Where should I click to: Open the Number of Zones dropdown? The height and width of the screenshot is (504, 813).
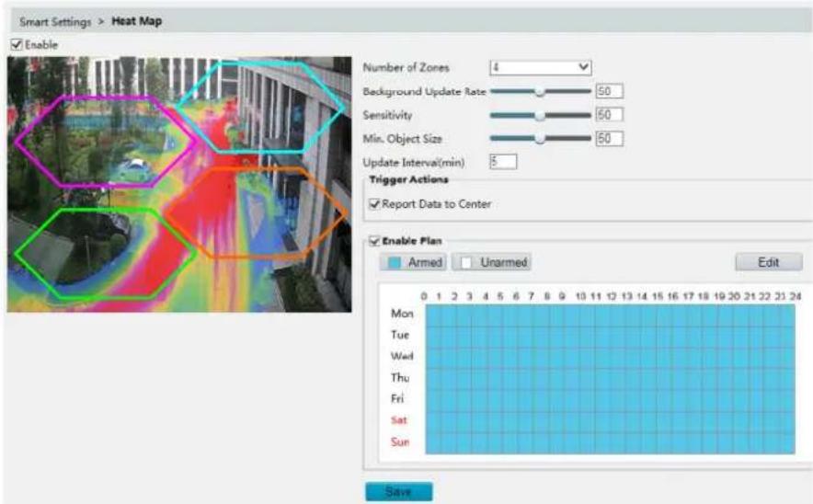pyautogui.click(x=540, y=67)
